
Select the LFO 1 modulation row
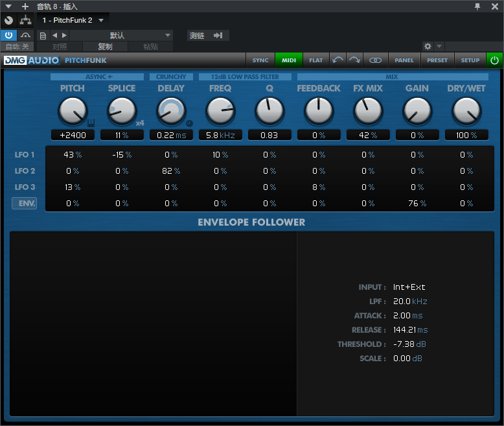(25, 155)
